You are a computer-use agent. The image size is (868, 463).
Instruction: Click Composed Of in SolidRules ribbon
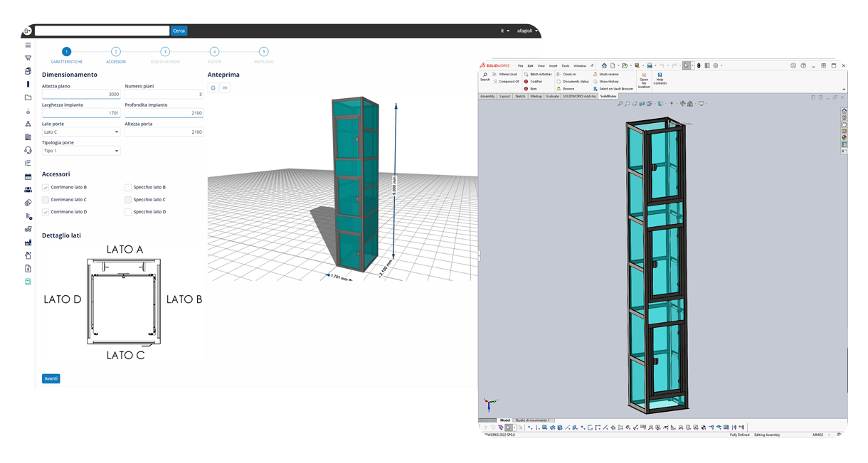click(x=504, y=81)
